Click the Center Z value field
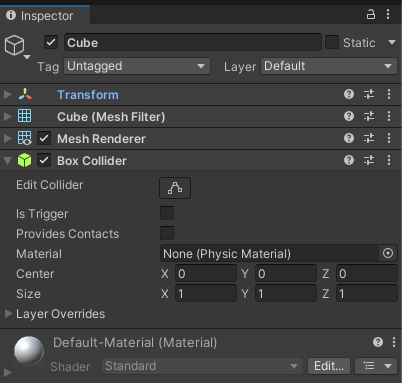This screenshot has width=402, height=383. (x=367, y=274)
